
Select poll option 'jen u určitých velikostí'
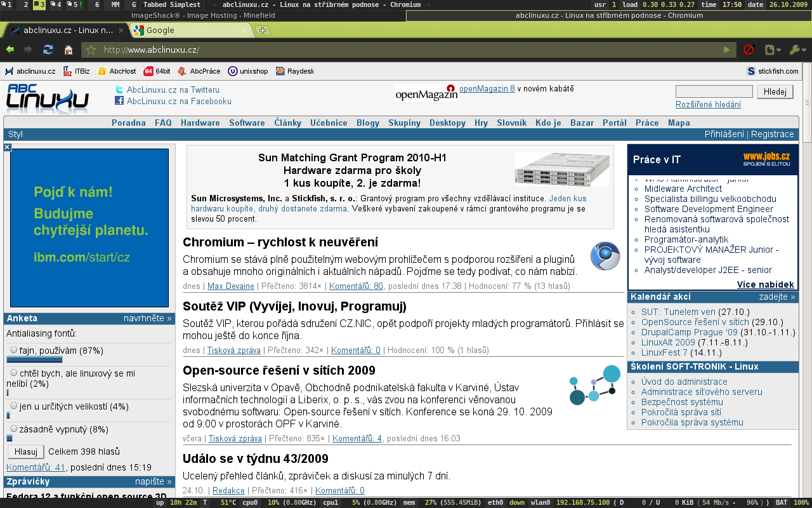click(14, 406)
